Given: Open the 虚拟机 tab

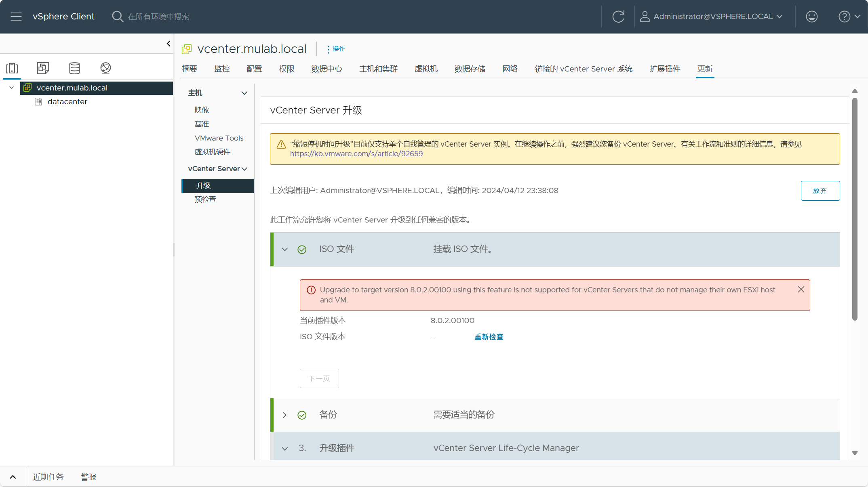Looking at the screenshot, I should [426, 69].
